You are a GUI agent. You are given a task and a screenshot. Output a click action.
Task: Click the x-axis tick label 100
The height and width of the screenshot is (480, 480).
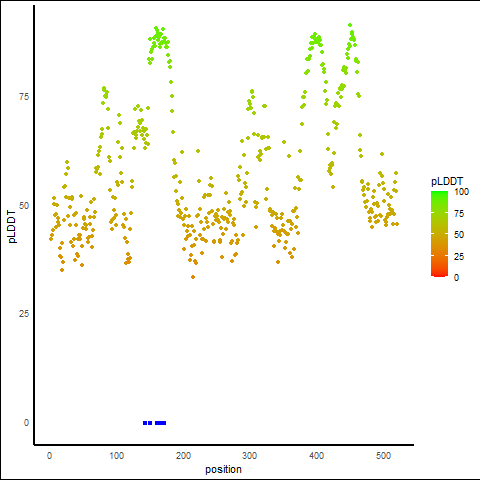point(116,456)
